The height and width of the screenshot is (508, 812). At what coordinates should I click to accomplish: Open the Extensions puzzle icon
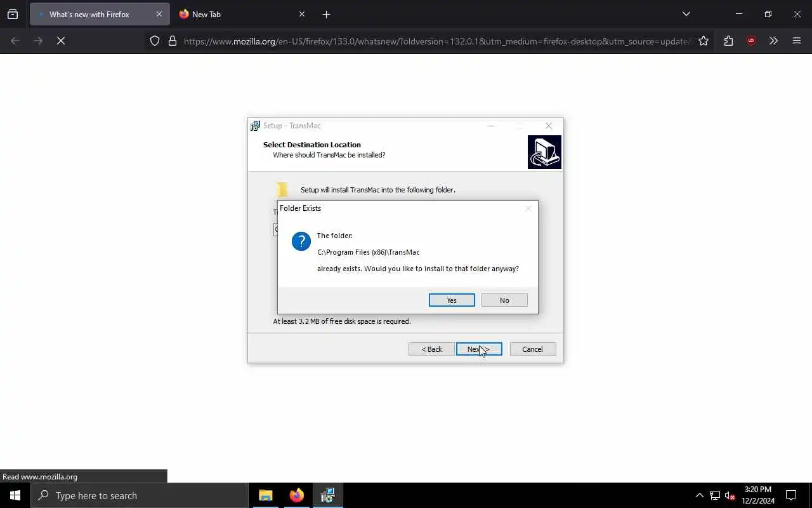click(x=728, y=41)
